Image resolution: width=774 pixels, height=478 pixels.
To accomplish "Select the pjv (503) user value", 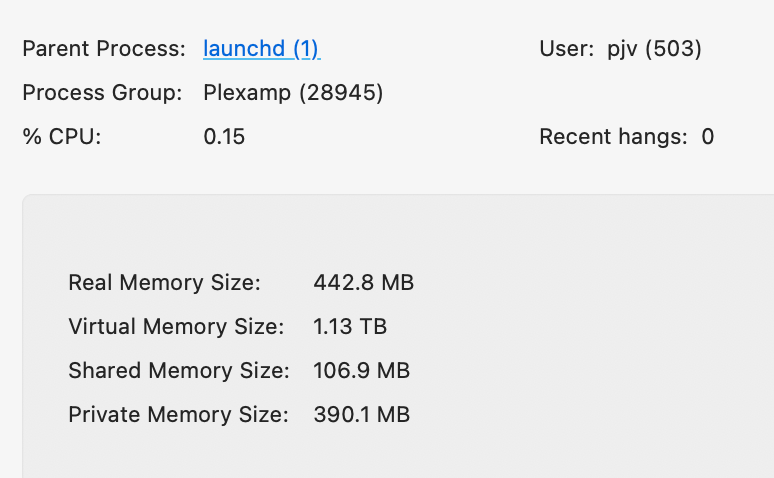I will tap(654, 49).
